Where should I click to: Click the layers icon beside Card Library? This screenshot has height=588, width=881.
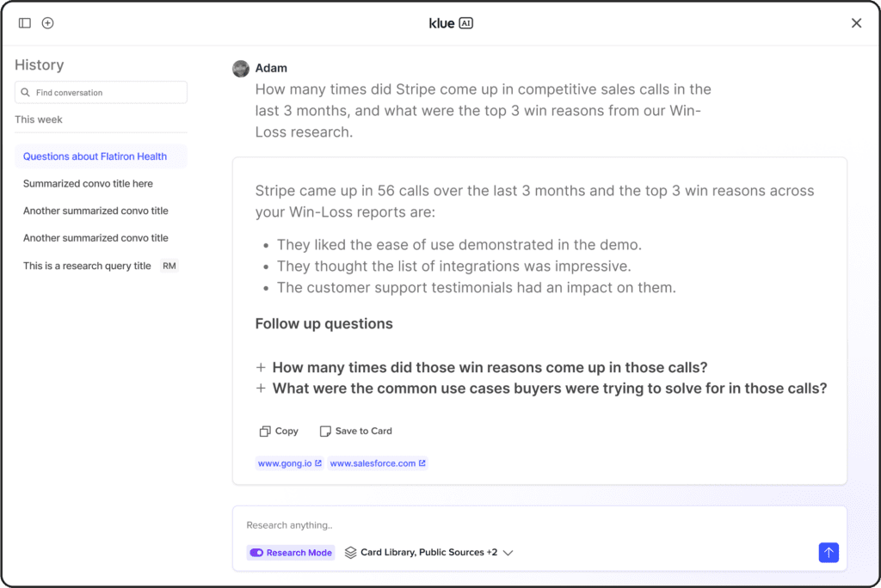350,553
